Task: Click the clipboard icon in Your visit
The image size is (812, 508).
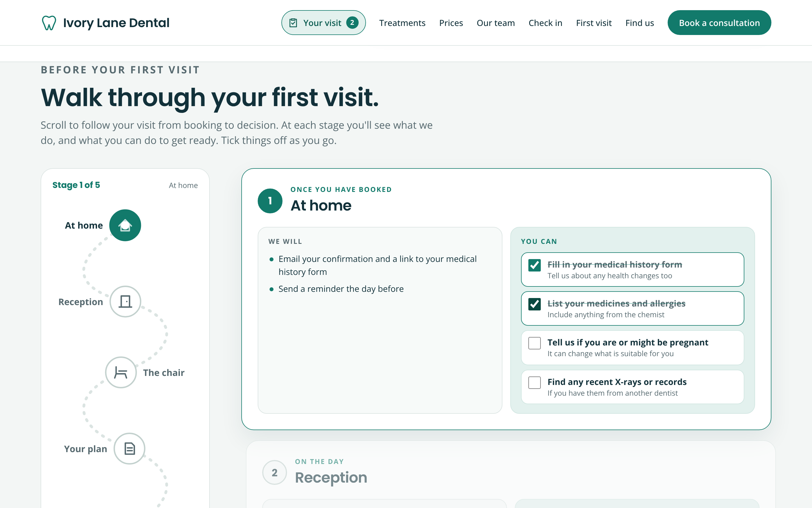Action: click(x=293, y=23)
